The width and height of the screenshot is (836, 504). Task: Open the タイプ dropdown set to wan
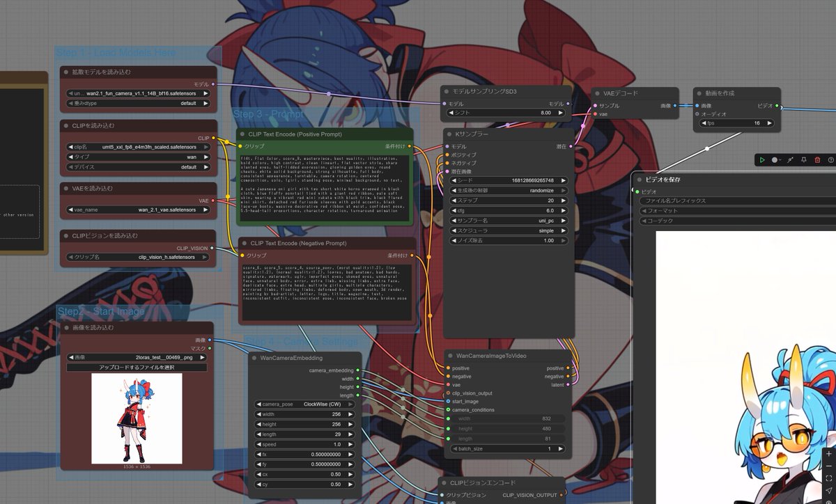coord(138,157)
